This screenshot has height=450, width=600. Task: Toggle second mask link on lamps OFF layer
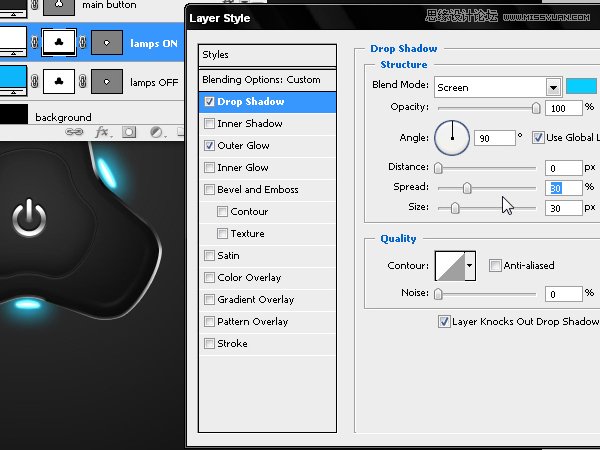pos(83,81)
